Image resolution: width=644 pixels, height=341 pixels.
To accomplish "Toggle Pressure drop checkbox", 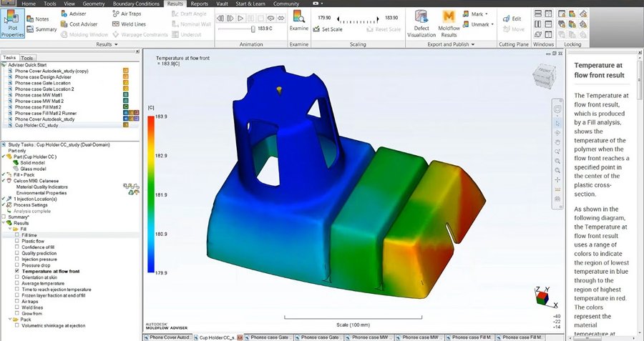I will (x=17, y=265).
